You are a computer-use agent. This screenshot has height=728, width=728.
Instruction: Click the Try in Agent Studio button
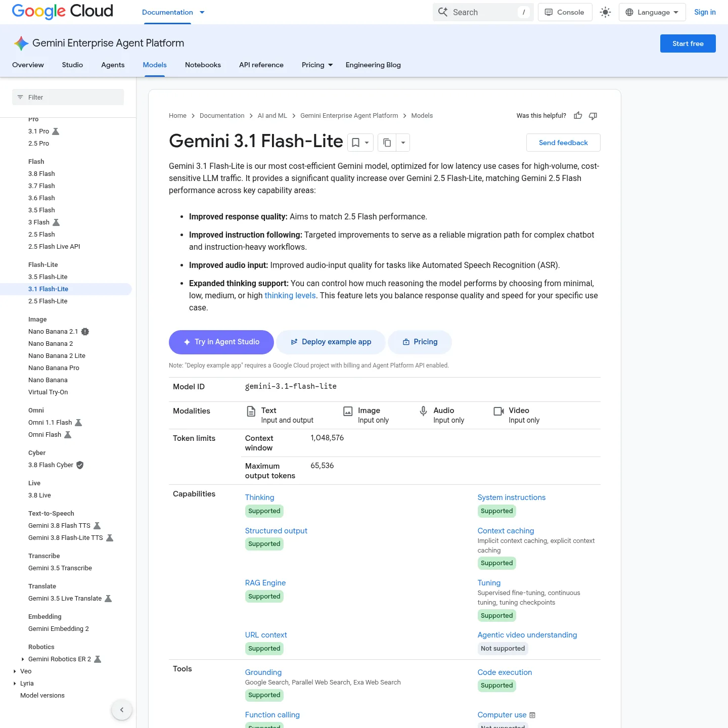[221, 342]
